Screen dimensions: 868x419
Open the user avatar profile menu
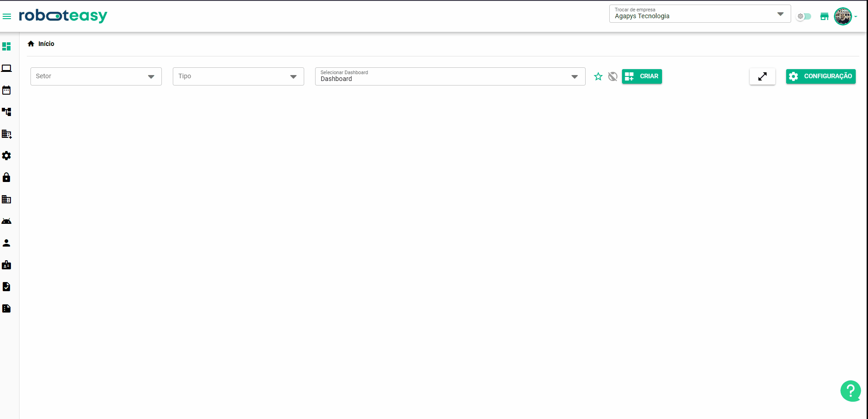843,16
